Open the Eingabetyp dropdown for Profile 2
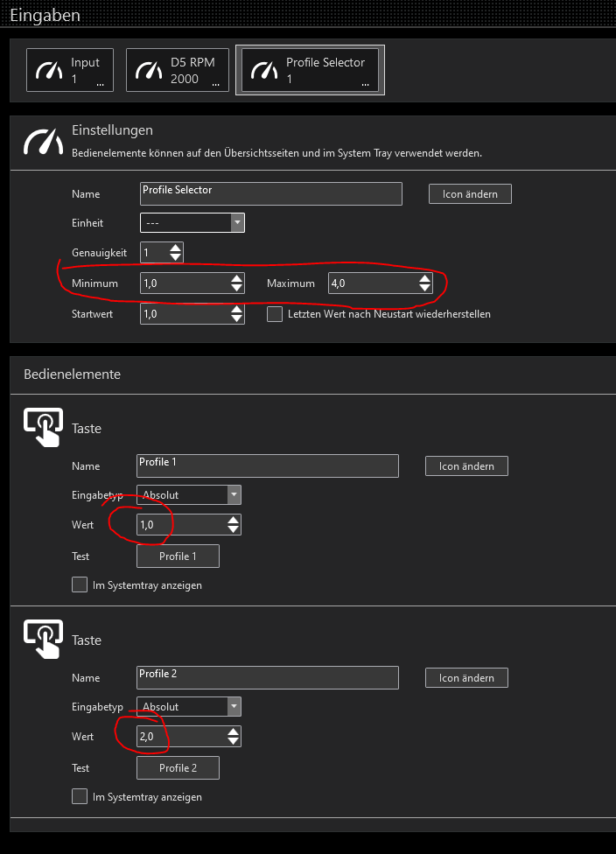 (188, 706)
